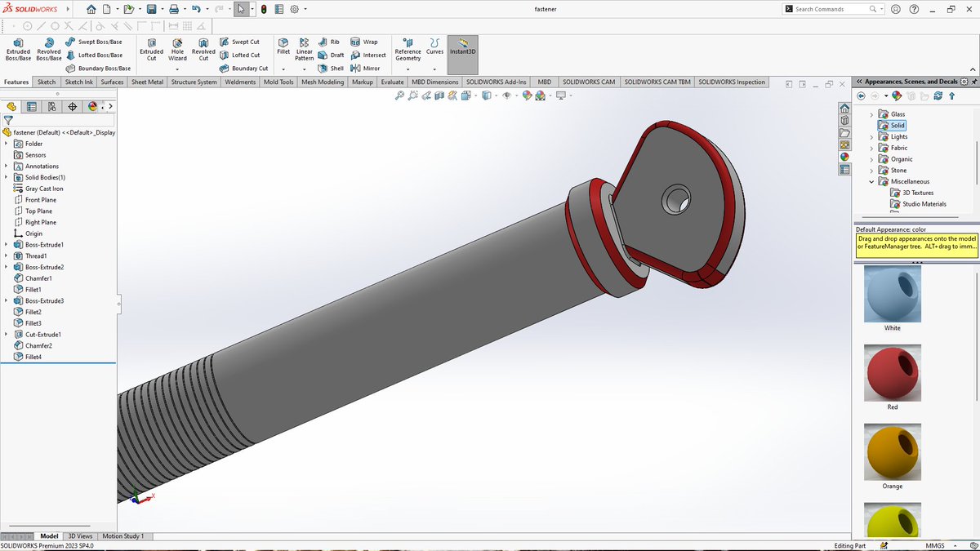Click the Linear Pattern tool

click(x=305, y=49)
